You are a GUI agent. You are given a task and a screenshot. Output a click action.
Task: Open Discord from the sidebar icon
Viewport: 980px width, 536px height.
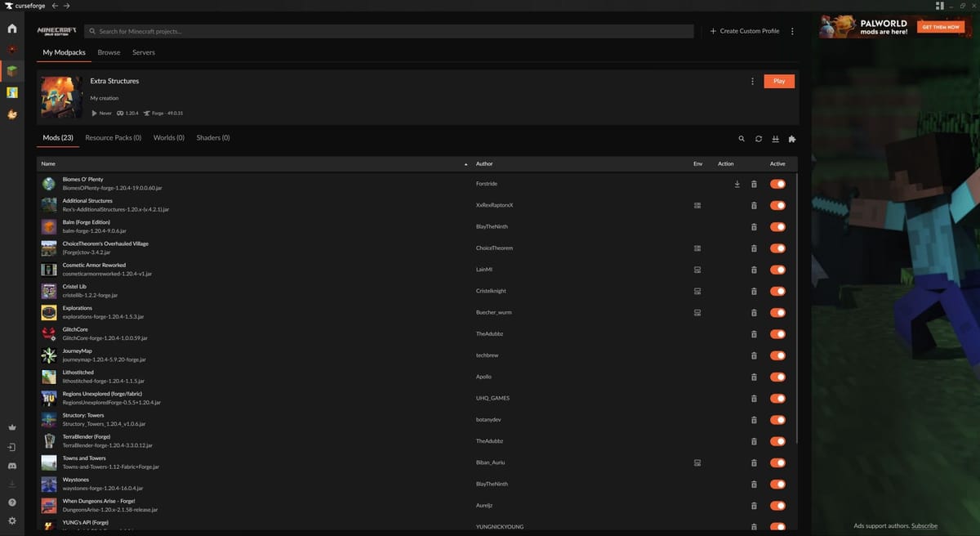click(x=11, y=466)
